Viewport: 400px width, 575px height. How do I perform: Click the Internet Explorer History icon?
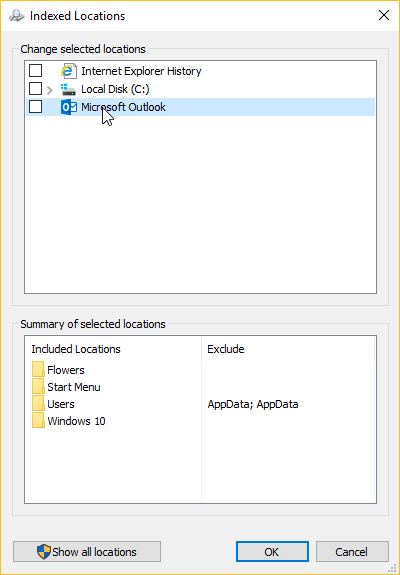coord(69,71)
